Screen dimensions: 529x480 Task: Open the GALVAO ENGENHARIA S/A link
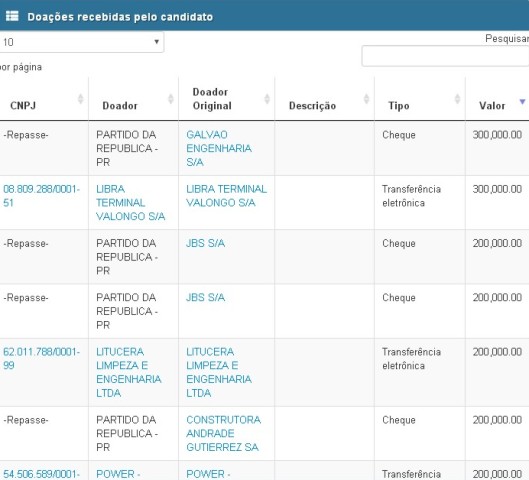click(x=219, y=148)
